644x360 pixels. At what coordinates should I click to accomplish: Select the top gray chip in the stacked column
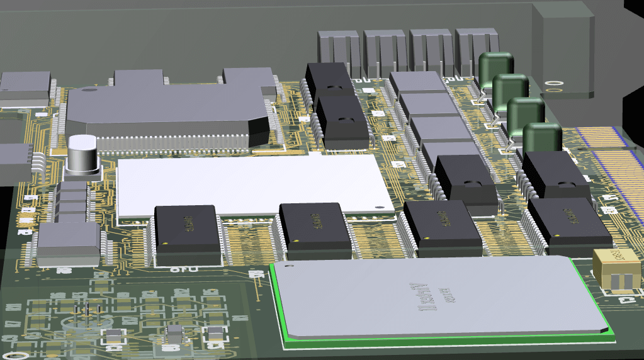417,82
